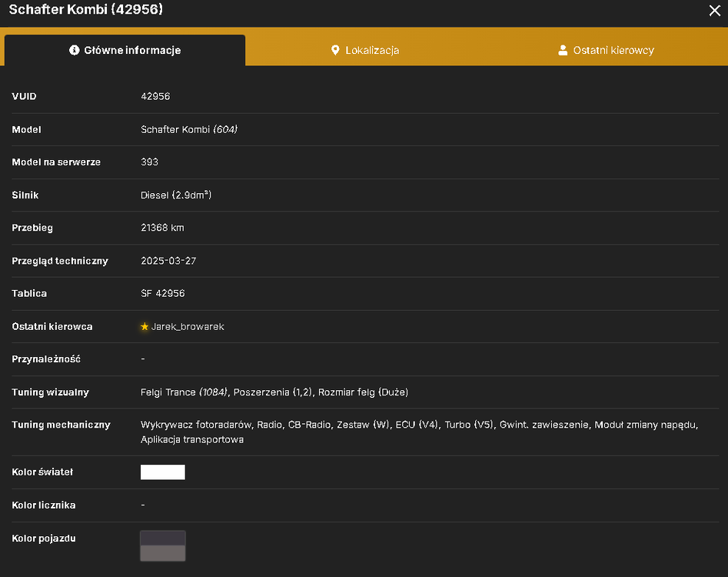Click the Silnik label
This screenshot has width=728, height=577.
[x=25, y=195]
